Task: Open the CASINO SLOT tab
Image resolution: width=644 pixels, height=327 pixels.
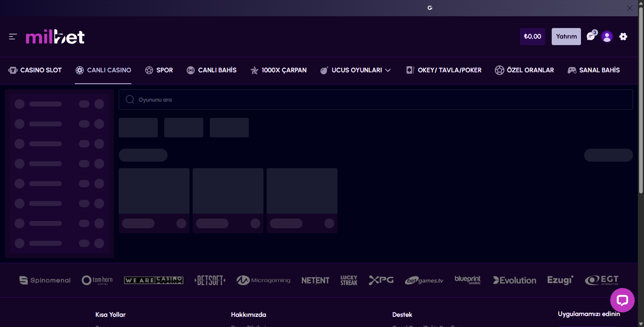Action: coord(35,70)
